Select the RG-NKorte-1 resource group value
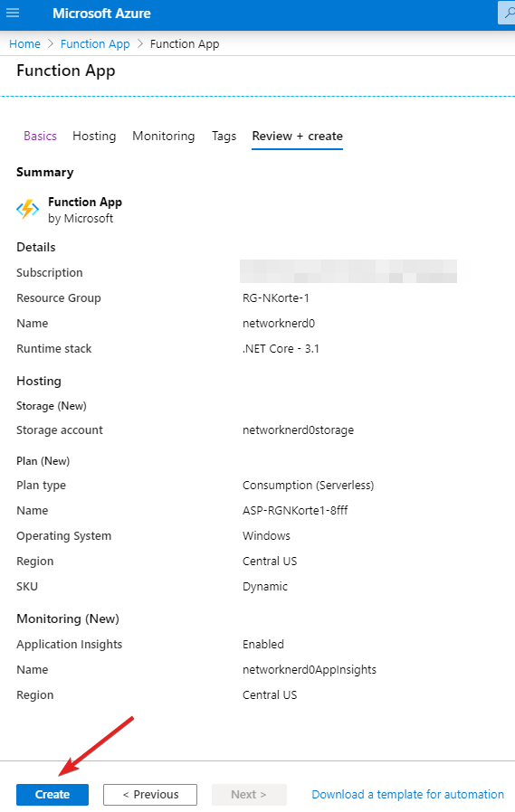515x812 pixels. pos(276,297)
